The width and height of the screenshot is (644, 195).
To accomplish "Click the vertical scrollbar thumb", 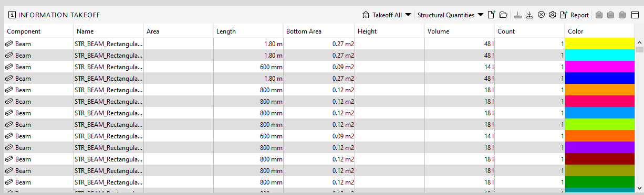I will click(639, 50).
